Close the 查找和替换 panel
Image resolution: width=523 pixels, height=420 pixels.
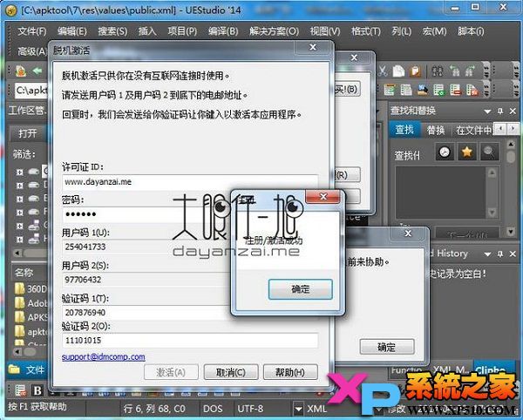(513, 111)
